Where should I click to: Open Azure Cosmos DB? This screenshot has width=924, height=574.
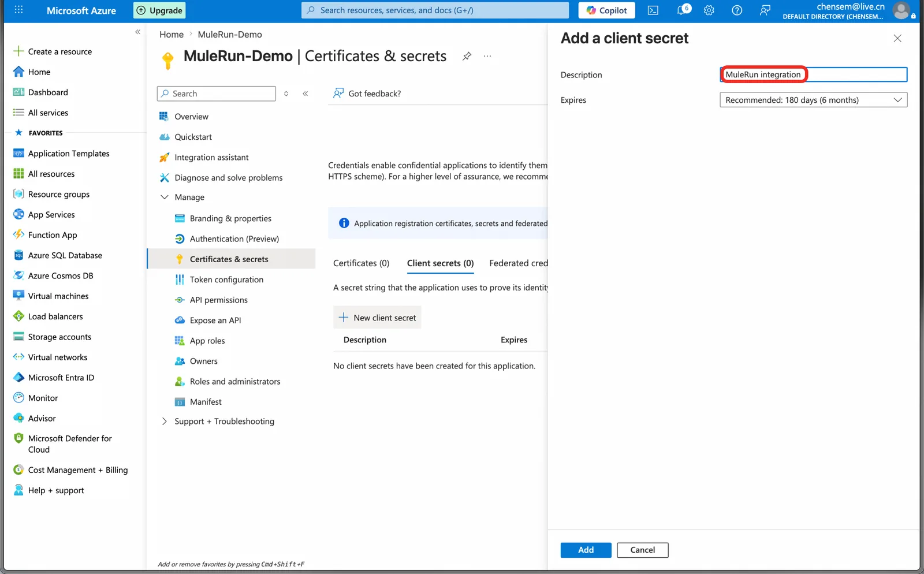click(61, 275)
